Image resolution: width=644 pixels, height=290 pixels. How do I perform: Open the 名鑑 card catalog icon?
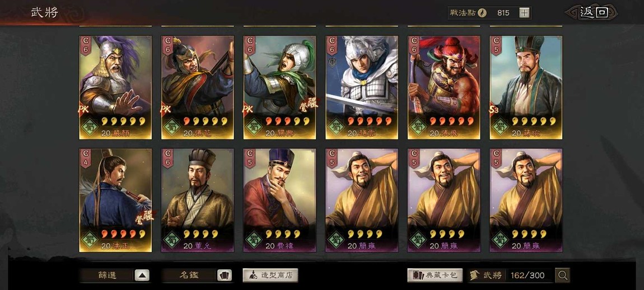[224, 275]
